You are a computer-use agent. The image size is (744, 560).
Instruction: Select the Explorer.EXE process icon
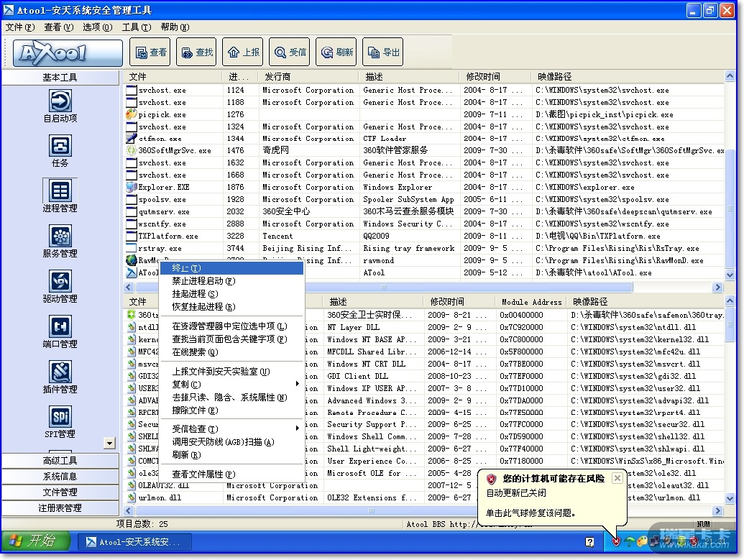(x=131, y=187)
